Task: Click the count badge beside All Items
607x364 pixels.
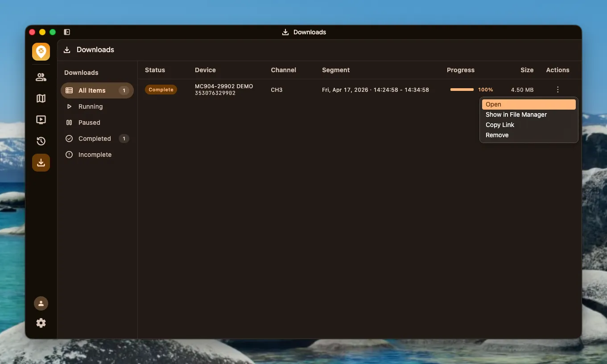Action: coord(124,90)
